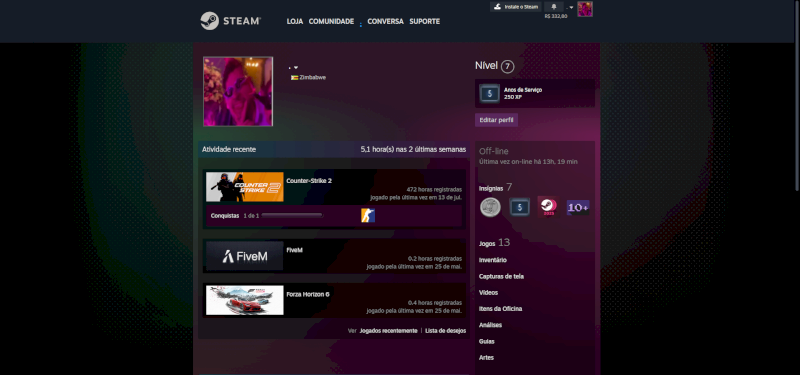Click the page's vertical scrollbar
800x375 pixels.
[797, 96]
